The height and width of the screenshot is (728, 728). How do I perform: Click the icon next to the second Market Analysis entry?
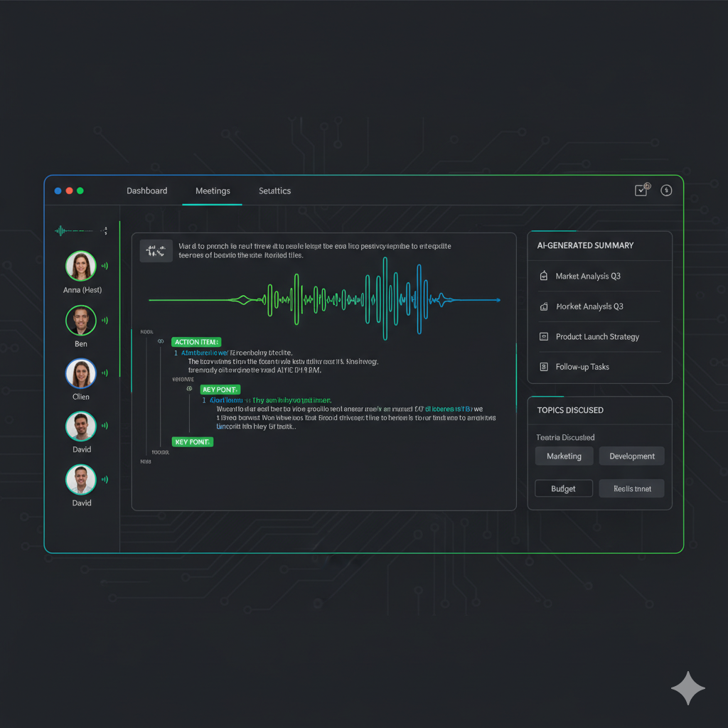pyautogui.click(x=545, y=306)
